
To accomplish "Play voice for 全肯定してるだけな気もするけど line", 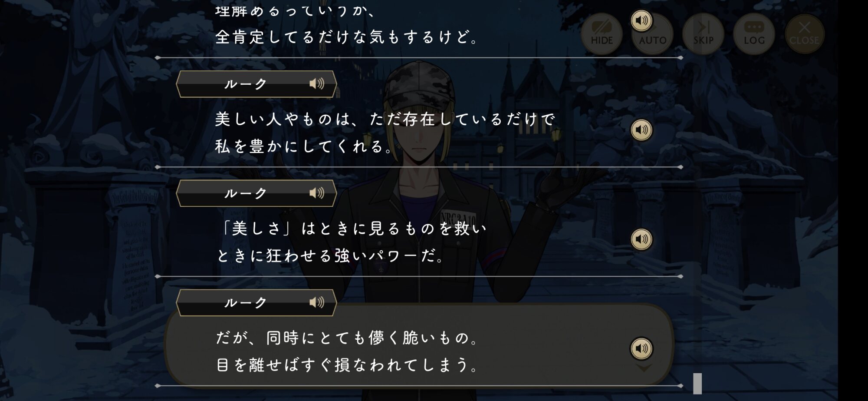I will pos(641,20).
